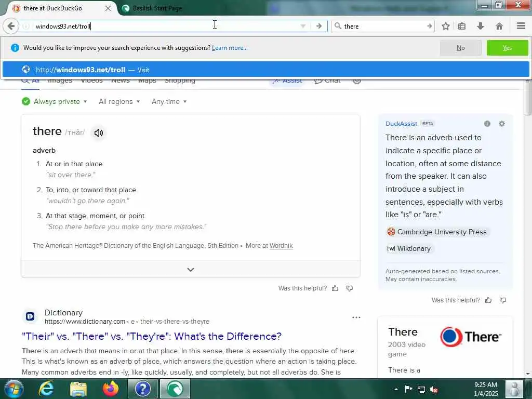This screenshot has height=399, width=532.
Task: Click the Action Center flag tray icon
Action: click(x=408, y=389)
